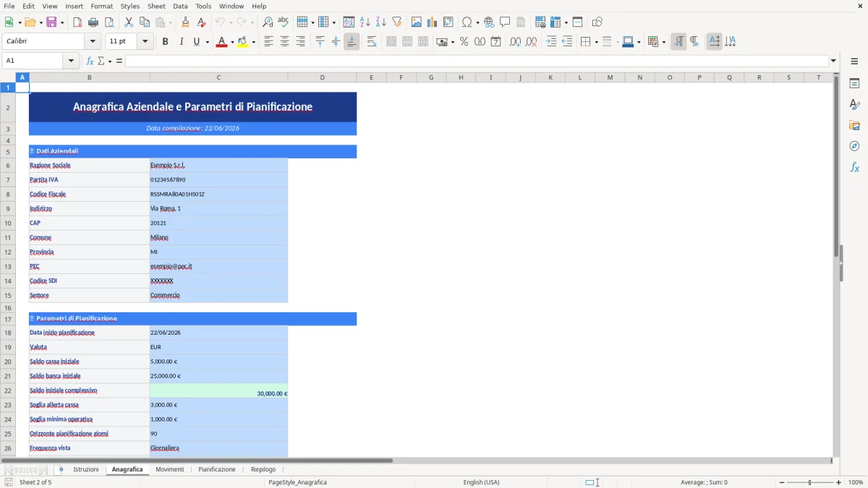Open sidebar Navigator compass icon
The image size is (868, 488).
854,146
